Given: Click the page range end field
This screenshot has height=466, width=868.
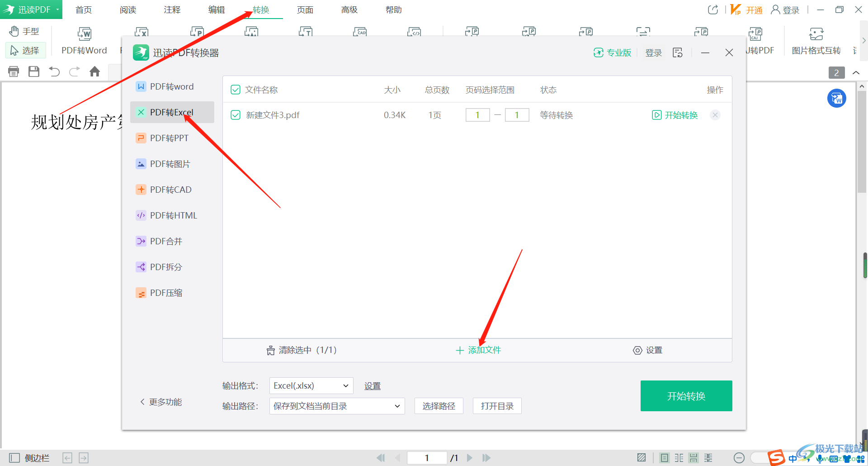Looking at the screenshot, I should [517, 115].
